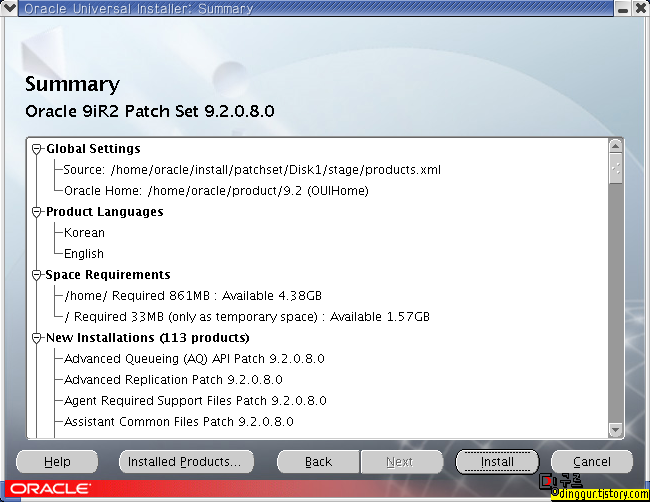This screenshot has height=502, width=650.
Task: Click the Global Settings heading
Action: (93, 149)
